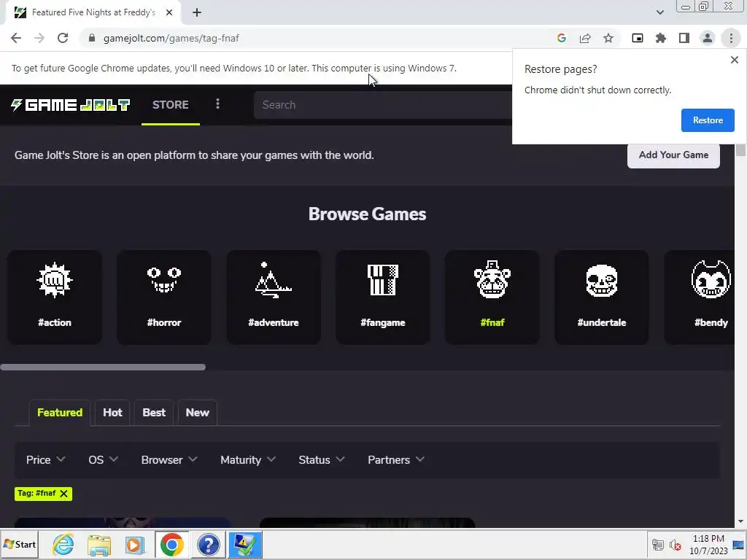747x560 pixels.
Task: Click the address bar URL
Action: pos(171,38)
